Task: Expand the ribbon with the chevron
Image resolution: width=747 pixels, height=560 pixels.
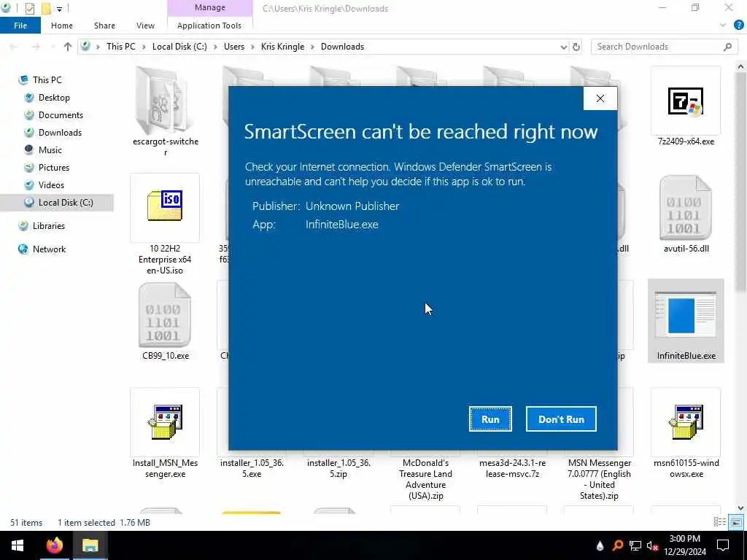Action: [x=723, y=26]
